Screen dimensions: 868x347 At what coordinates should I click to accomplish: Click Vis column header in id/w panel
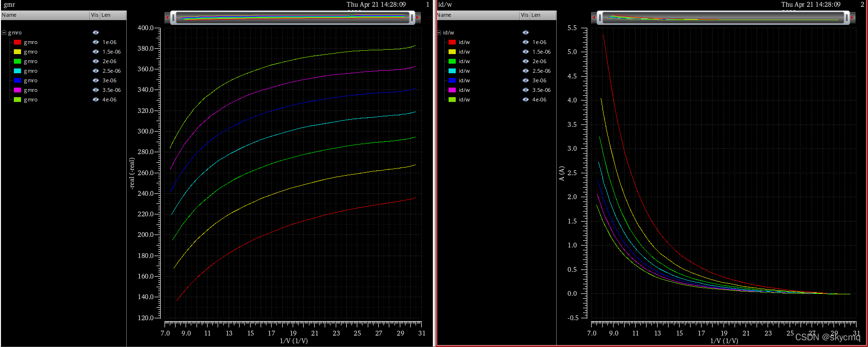525,15
